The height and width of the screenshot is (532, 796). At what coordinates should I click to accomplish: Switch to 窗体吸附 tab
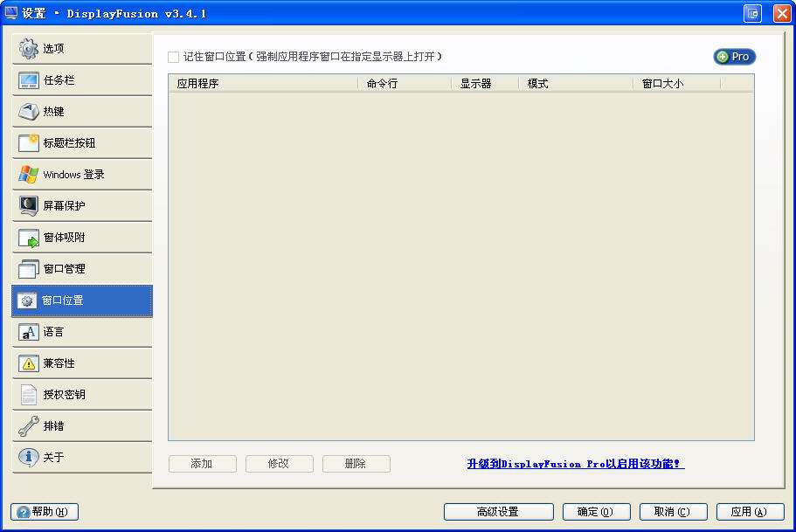click(x=82, y=238)
